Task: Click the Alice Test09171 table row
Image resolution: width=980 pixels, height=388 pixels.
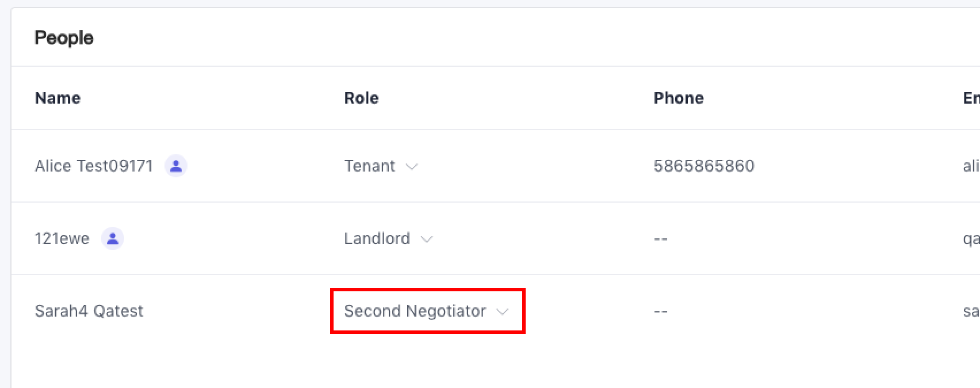Action: (x=518, y=166)
